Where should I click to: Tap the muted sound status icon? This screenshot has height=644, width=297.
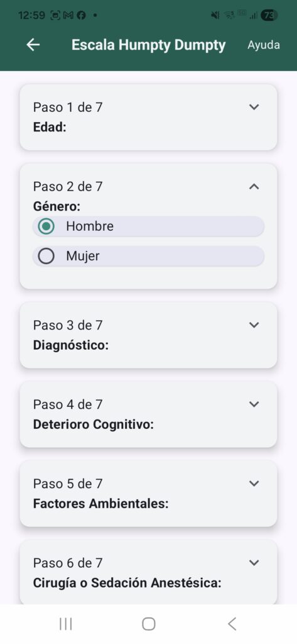[215, 15]
